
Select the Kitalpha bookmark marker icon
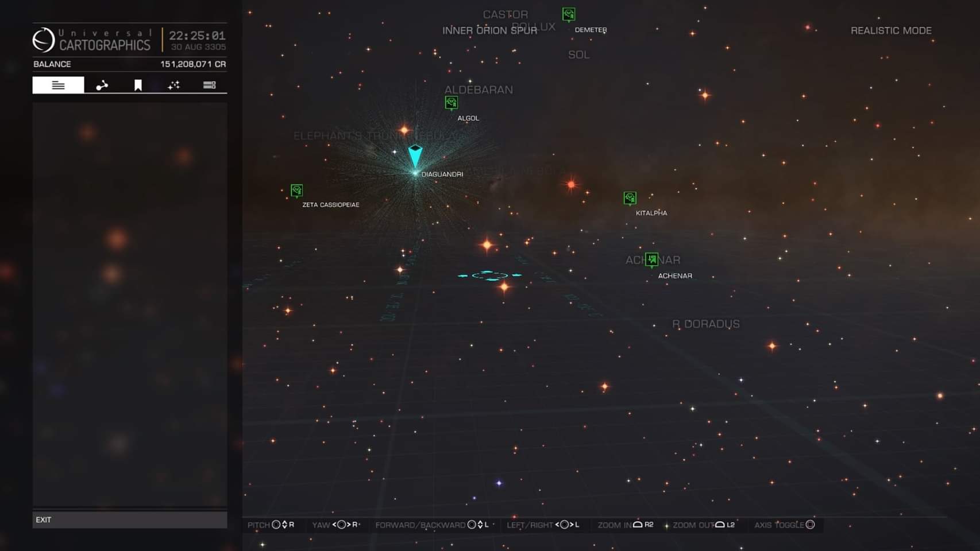[630, 199]
